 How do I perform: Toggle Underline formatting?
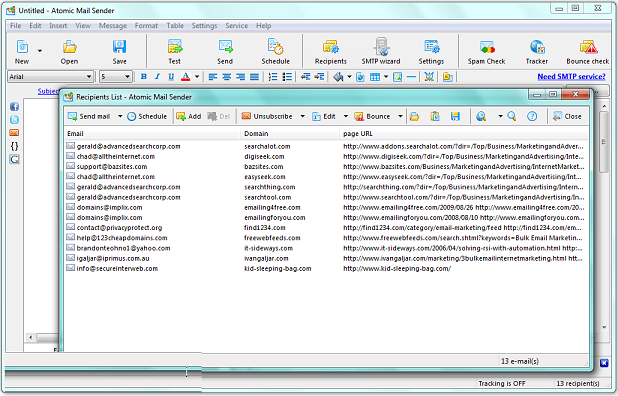click(171, 76)
